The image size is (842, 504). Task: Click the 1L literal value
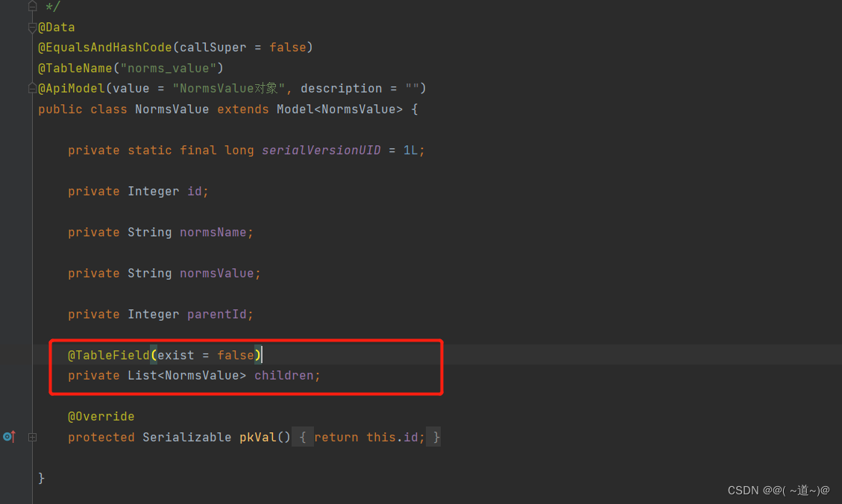pos(410,151)
